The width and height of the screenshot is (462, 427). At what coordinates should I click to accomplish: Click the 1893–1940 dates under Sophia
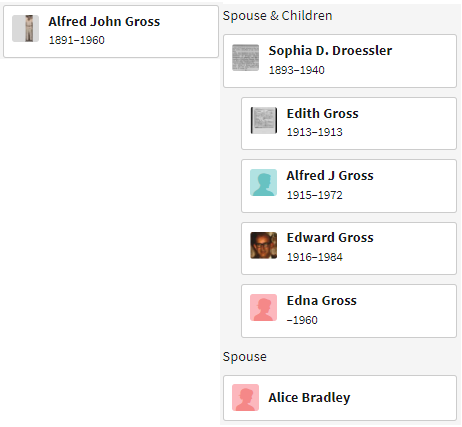pos(297,70)
